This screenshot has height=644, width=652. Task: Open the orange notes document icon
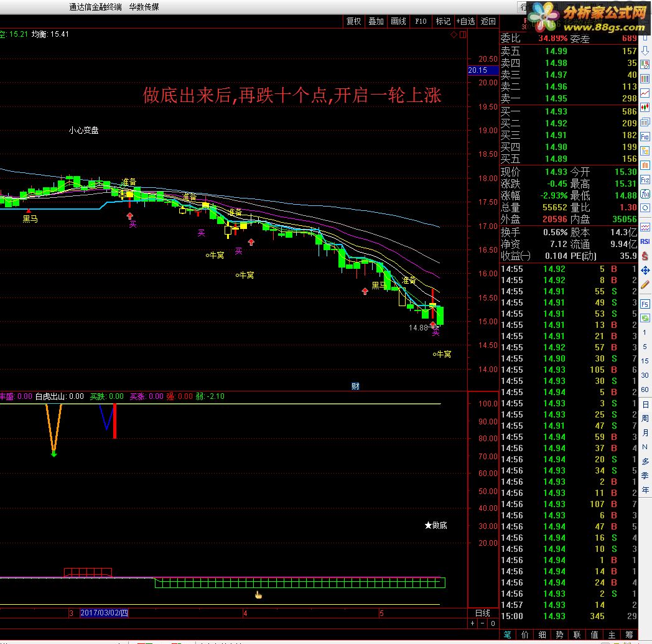click(645, 165)
